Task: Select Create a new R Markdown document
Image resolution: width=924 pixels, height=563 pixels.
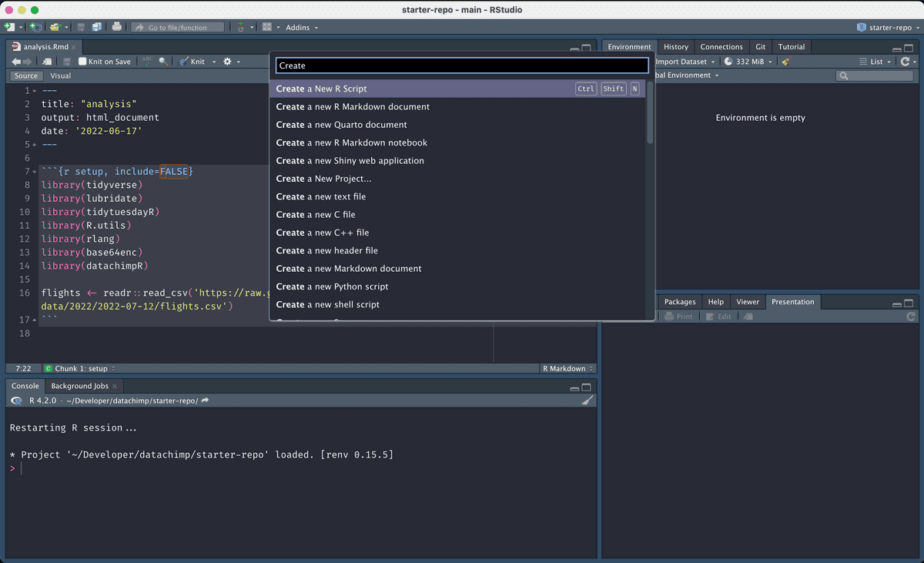Action: click(458, 107)
